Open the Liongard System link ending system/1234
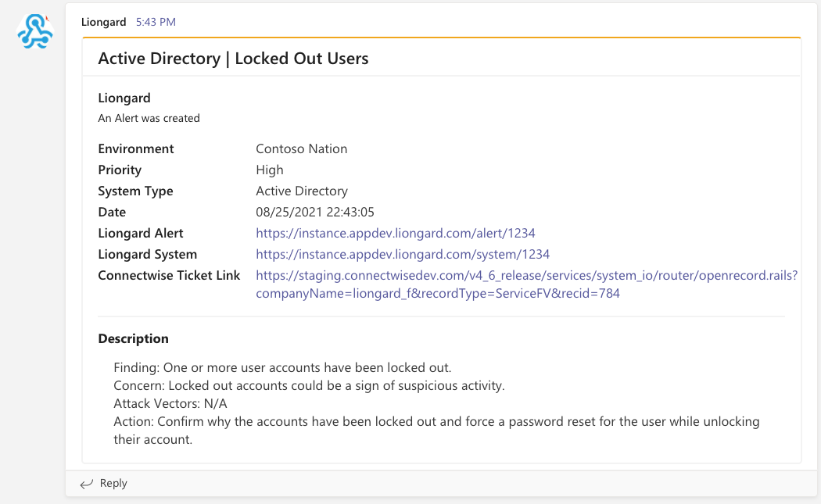Image resolution: width=821 pixels, height=504 pixels. click(403, 254)
